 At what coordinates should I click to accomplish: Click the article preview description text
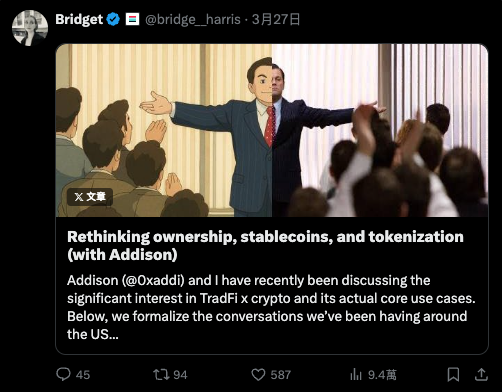click(x=271, y=307)
